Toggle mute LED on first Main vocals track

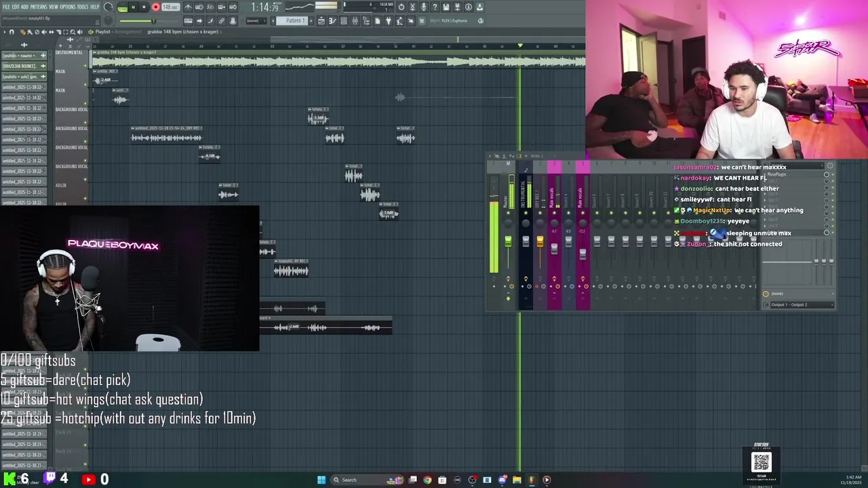click(555, 212)
